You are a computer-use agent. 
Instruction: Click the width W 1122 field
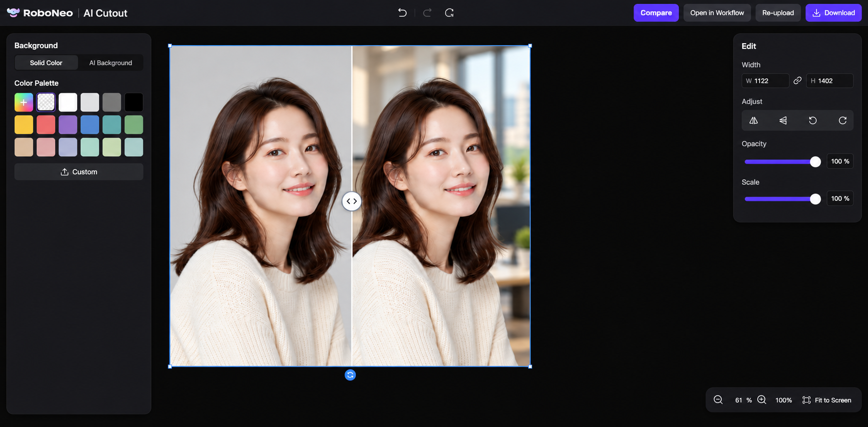click(765, 81)
